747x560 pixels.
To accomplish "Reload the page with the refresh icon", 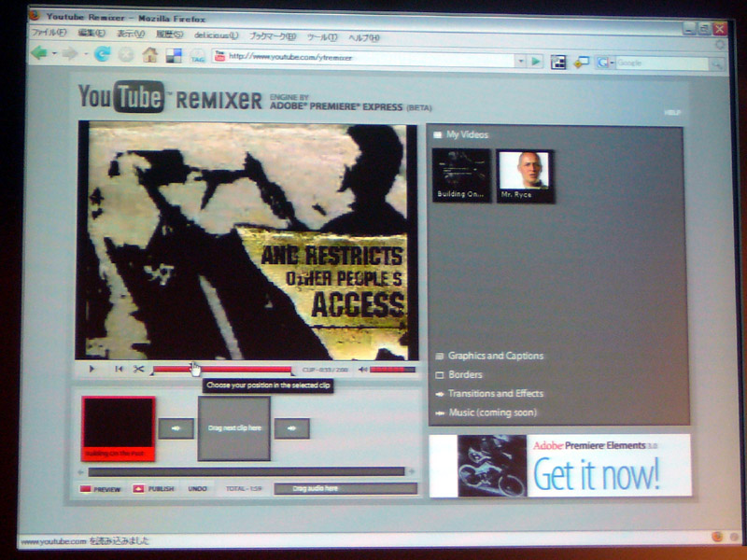I will (x=102, y=54).
